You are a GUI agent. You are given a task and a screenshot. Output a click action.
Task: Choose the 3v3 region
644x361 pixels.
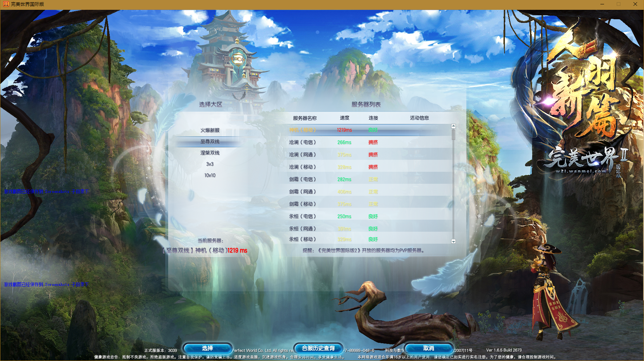210,164
